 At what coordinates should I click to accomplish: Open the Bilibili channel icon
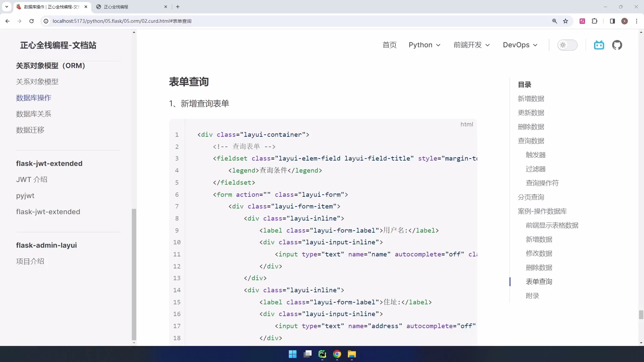(x=599, y=45)
